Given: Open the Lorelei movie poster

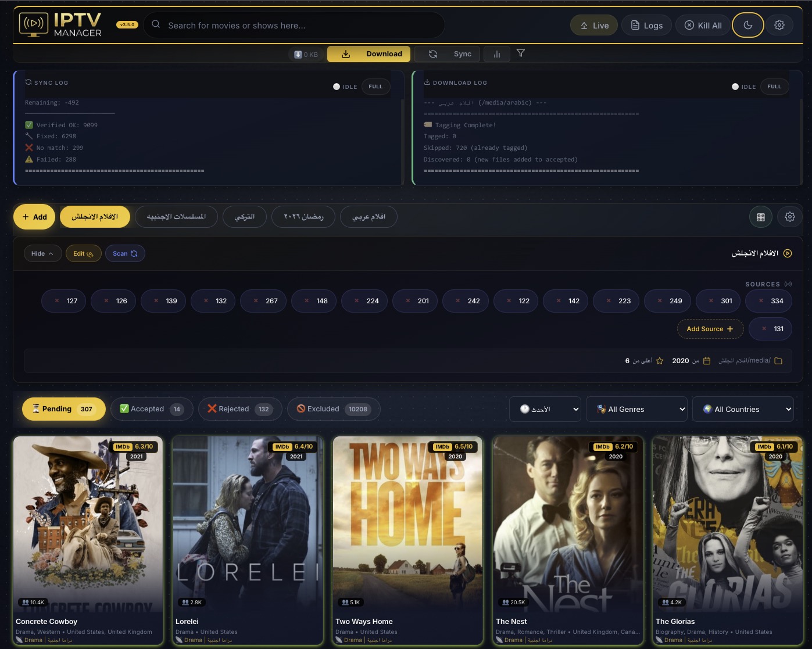Looking at the screenshot, I should (x=248, y=525).
